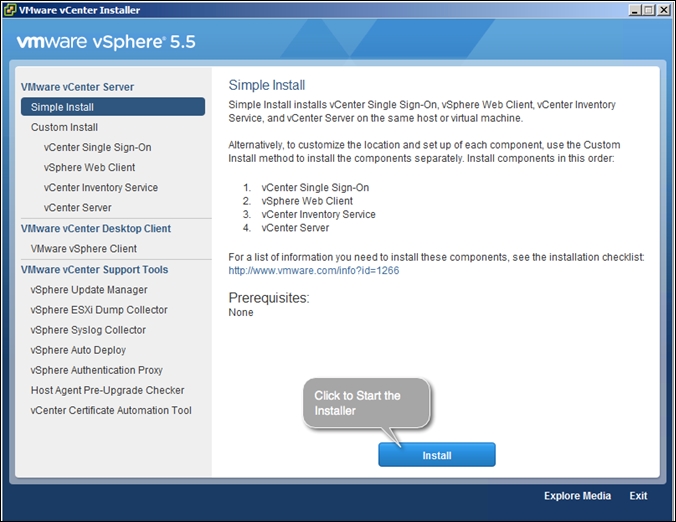Select vCenter Server under Custom Install
This screenshot has width=676, height=522.
(78, 208)
